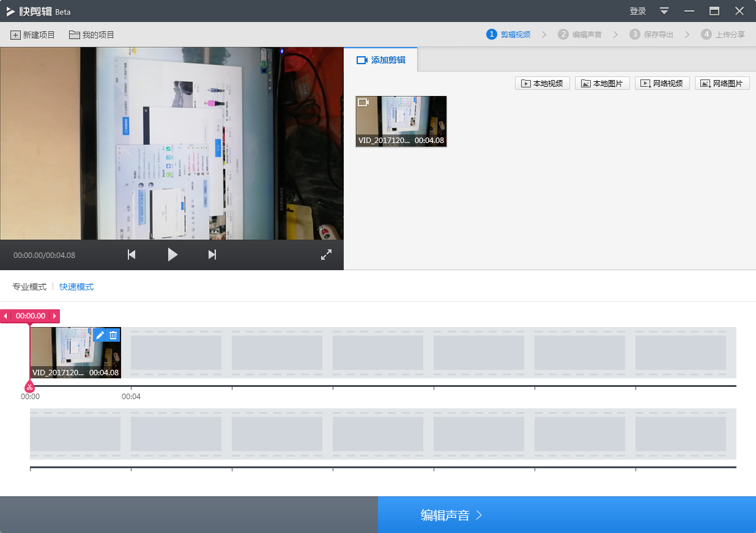This screenshot has height=533, width=756.
Task: Play the video preview
Action: pos(172,255)
